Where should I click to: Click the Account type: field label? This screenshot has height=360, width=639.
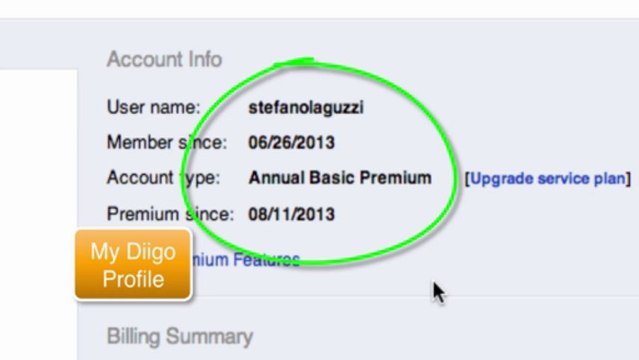click(x=163, y=178)
